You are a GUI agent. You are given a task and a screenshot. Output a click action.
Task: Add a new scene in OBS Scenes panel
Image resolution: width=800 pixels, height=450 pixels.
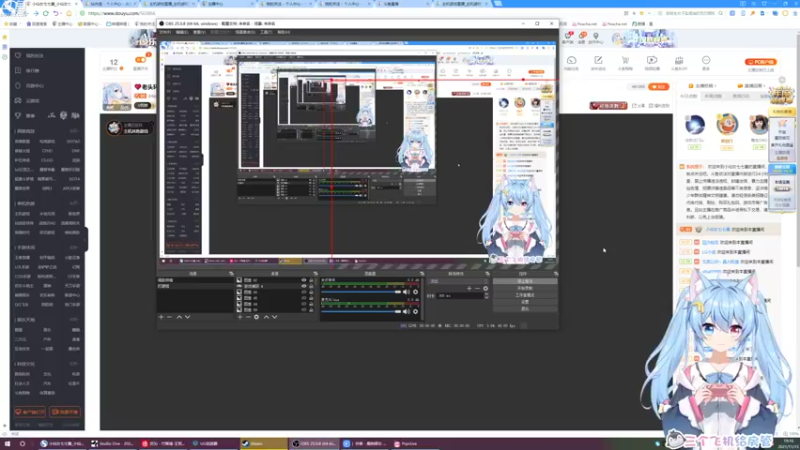161,317
